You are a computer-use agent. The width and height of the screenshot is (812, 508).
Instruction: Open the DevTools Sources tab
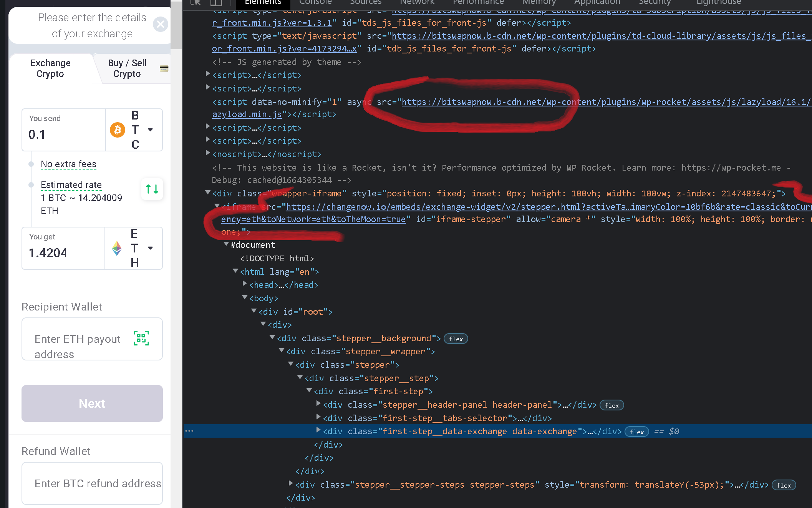[365, 2]
